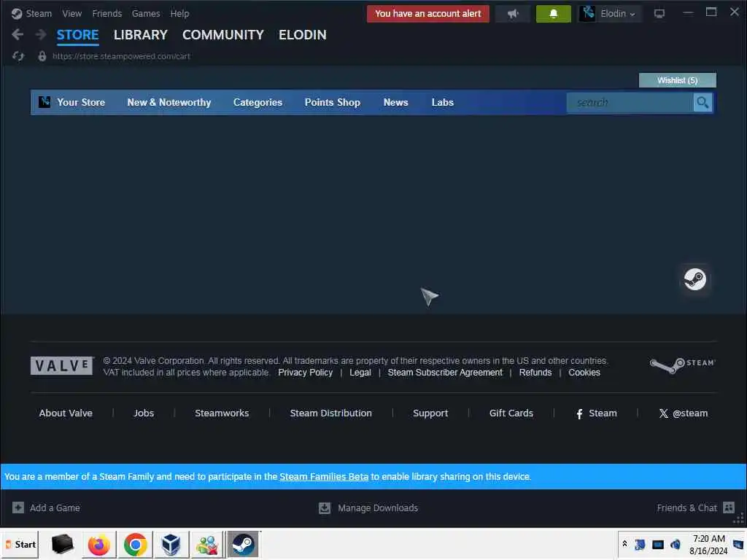Open the Steam Subscriber Agreement link

(x=445, y=373)
